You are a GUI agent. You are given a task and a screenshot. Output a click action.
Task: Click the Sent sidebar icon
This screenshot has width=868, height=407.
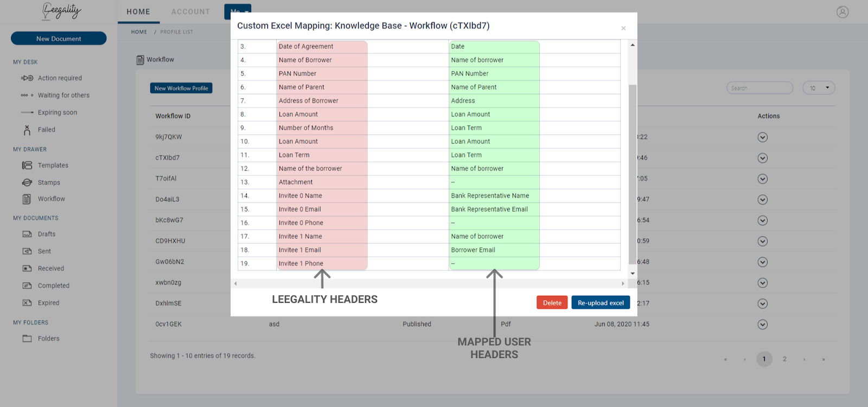click(27, 251)
